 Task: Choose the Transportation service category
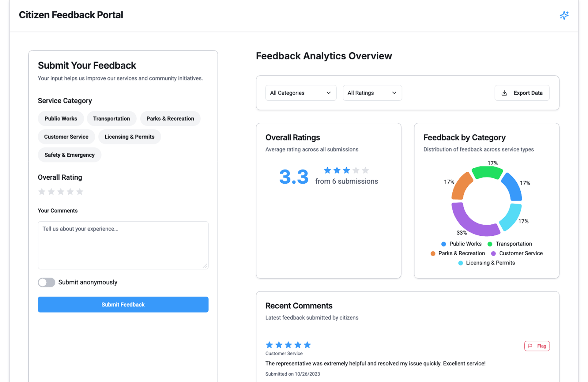pyautogui.click(x=111, y=119)
